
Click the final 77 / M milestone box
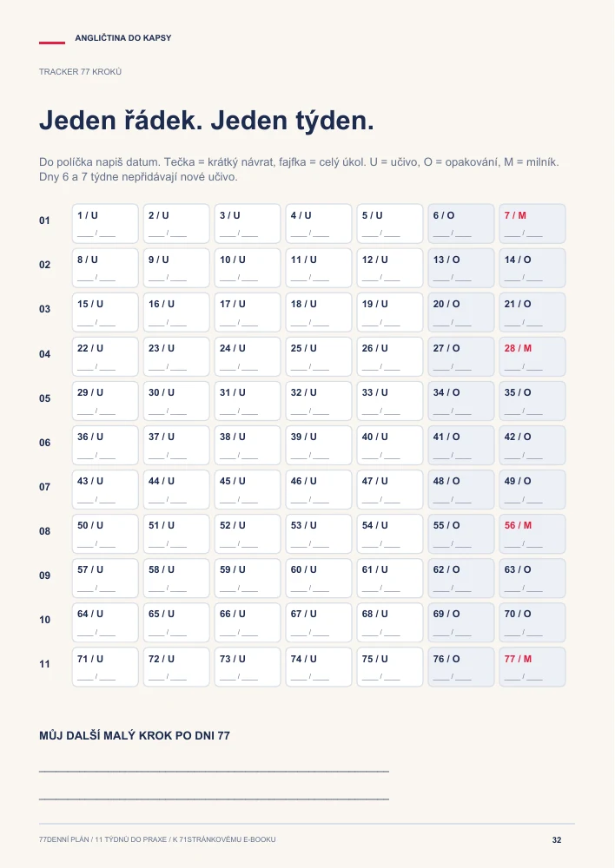(532, 667)
